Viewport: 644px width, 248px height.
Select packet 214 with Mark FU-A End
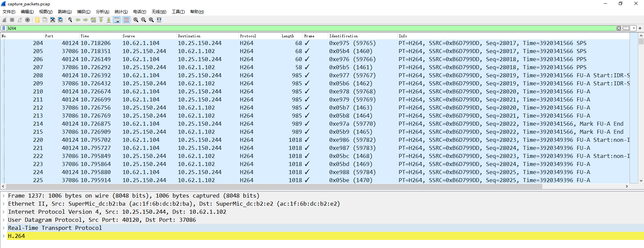point(315,124)
